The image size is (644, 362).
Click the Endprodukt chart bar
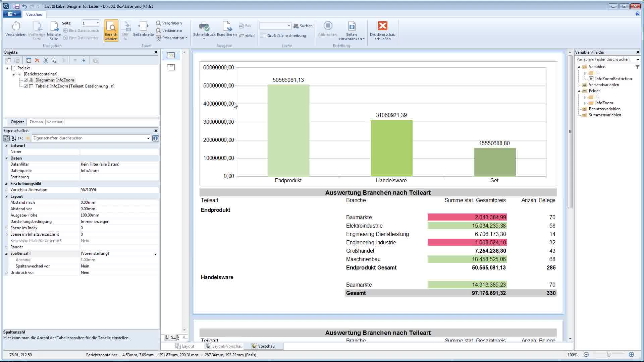[x=288, y=130]
